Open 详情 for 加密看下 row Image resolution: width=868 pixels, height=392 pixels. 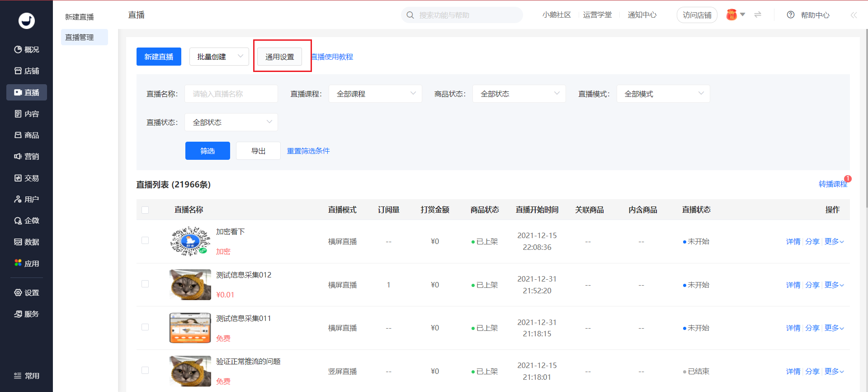[793, 241]
